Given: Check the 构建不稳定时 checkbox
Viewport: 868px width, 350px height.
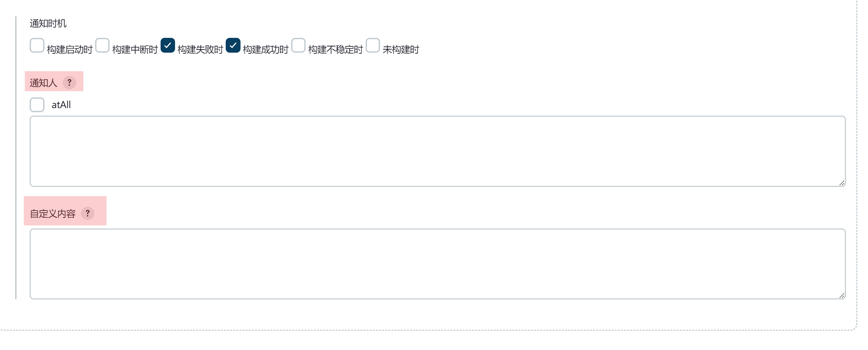Looking at the screenshot, I should [298, 45].
